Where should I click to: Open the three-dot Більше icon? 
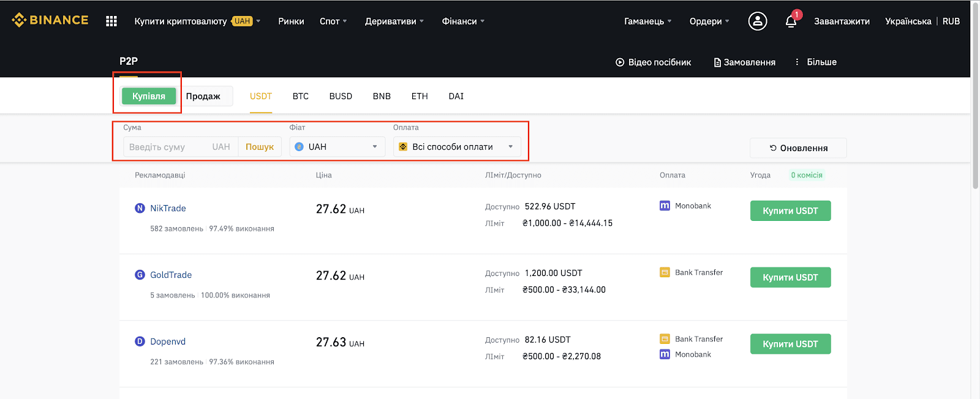tap(797, 62)
